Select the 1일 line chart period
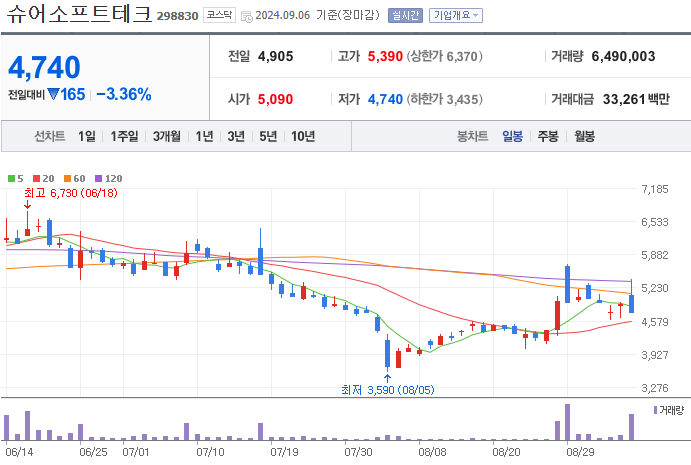Viewport: 691px width, 465px height. (87, 136)
